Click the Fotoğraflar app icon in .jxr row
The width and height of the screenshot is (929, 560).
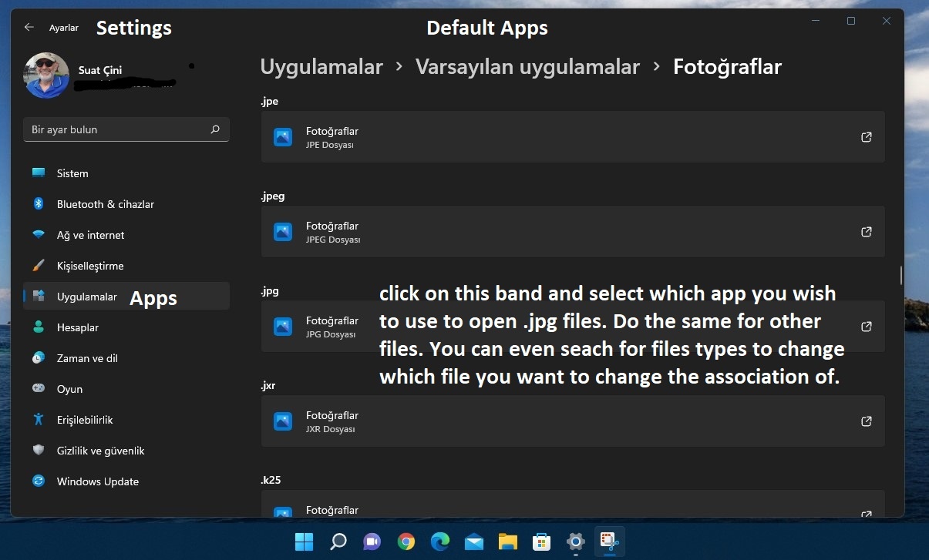(283, 421)
